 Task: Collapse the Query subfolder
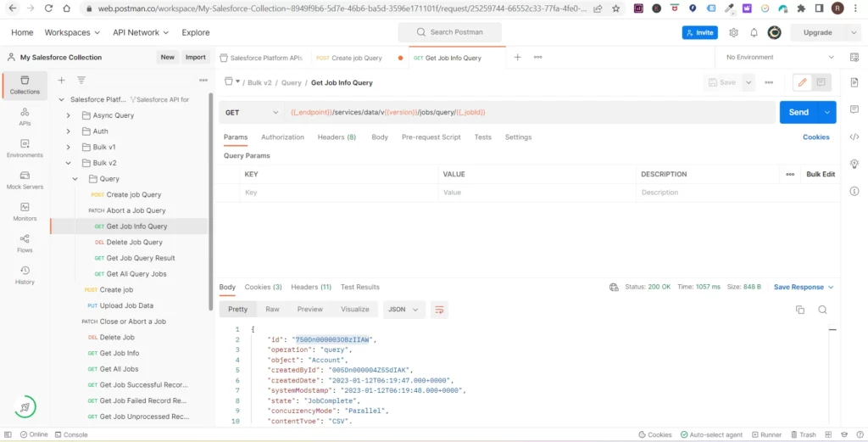coord(75,179)
